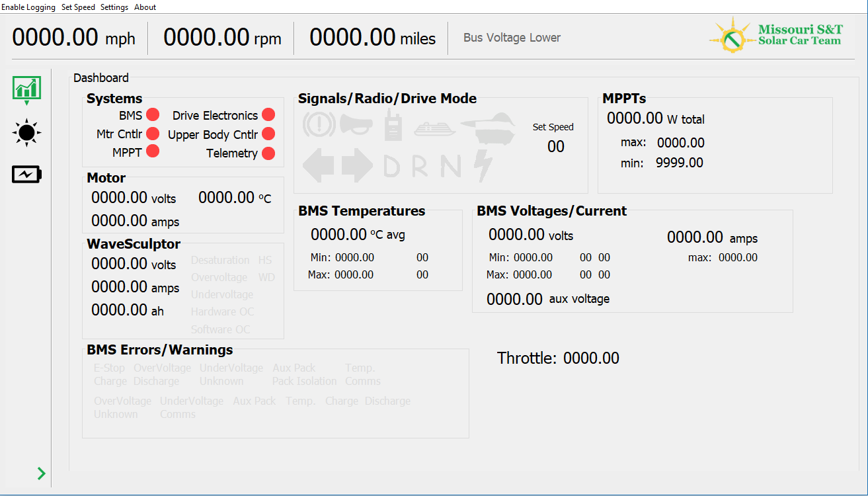Click the MPPTs W total readout
Image resolution: width=868 pixels, height=496 pixels.
point(656,119)
